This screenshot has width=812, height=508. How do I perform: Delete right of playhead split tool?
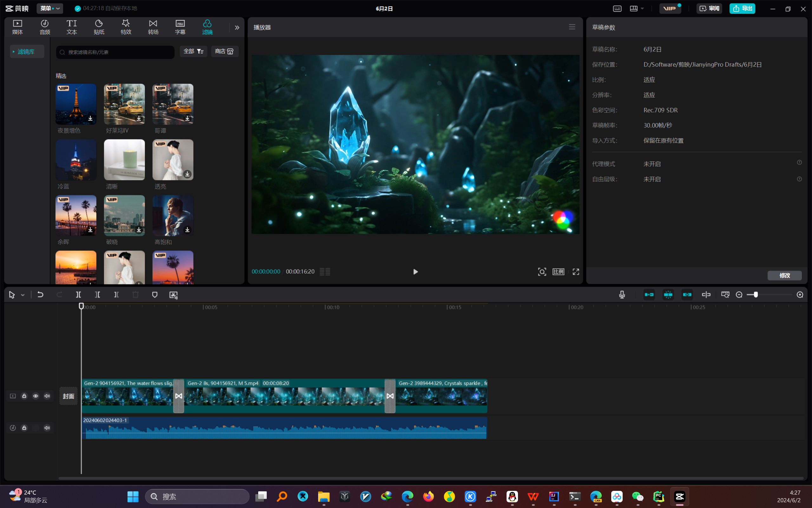(x=116, y=295)
